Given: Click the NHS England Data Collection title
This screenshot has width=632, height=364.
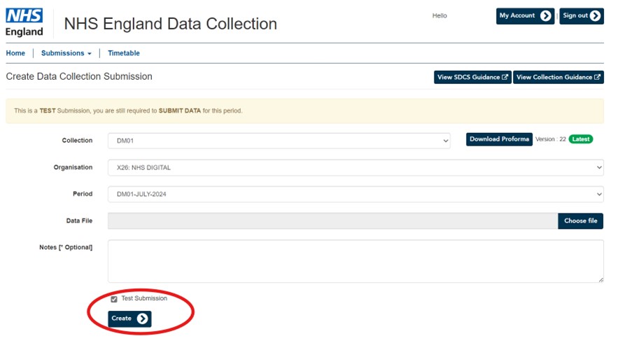Looking at the screenshot, I should (171, 24).
